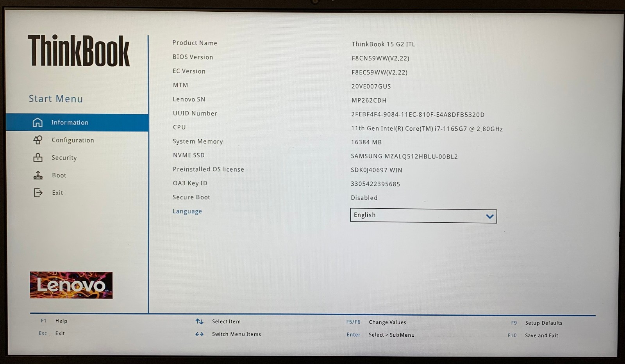The height and width of the screenshot is (364, 625).
Task: Click the Select Item hint text
Action: 227,321
